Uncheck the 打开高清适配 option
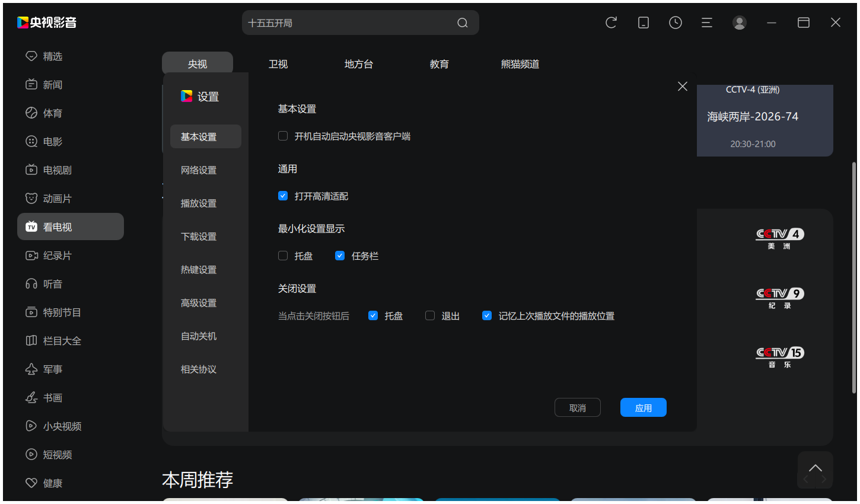 [x=283, y=196]
